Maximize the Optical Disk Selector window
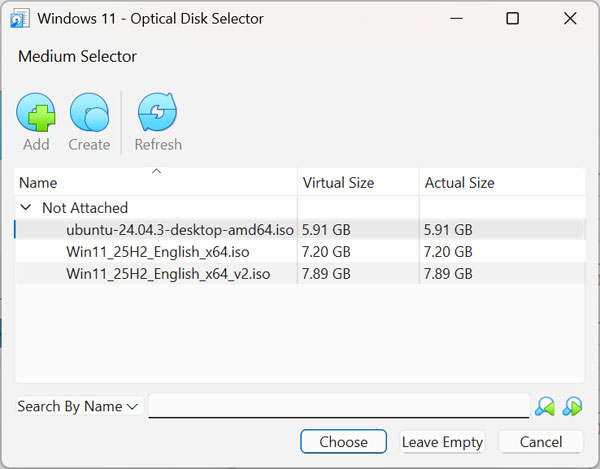The image size is (600, 469). pos(512,18)
